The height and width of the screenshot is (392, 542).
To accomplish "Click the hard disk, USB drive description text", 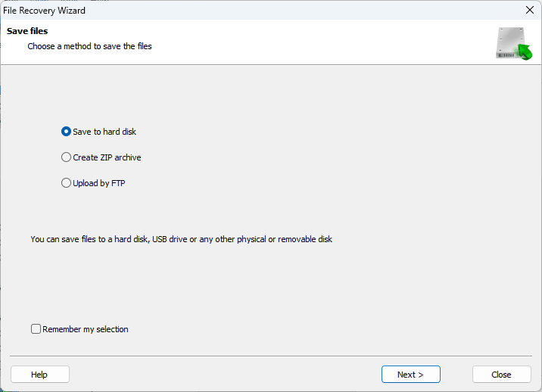I will pyautogui.click(x=181, y=239).
